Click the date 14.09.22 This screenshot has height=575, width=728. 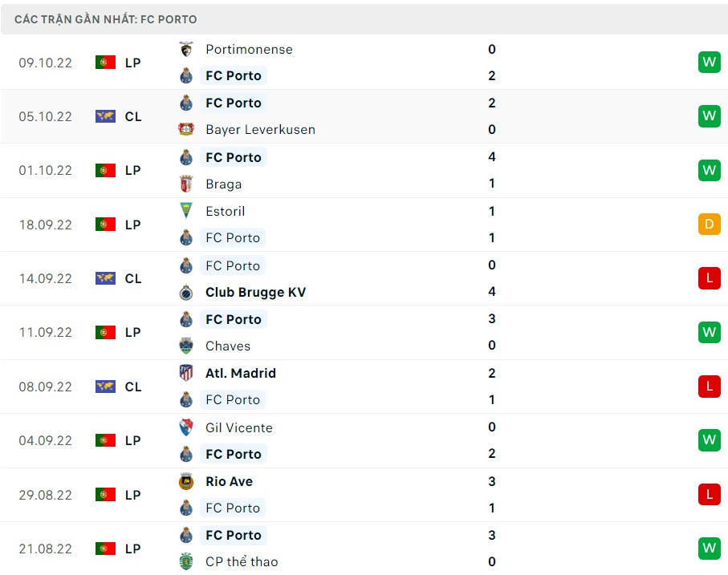click(x=45, y=278)
